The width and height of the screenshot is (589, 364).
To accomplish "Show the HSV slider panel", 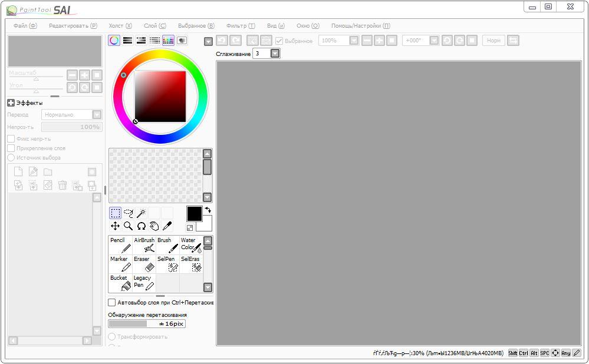I will (142, 41).
